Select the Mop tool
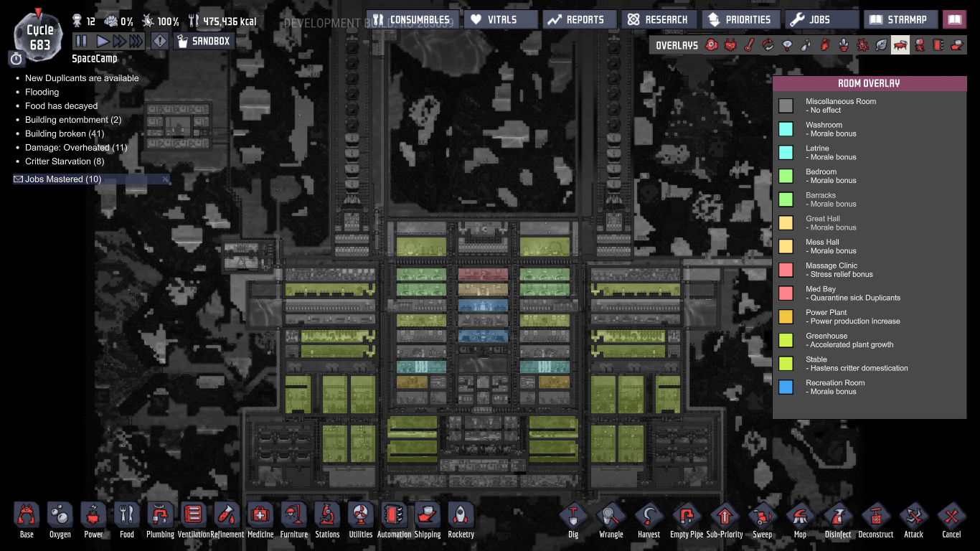The height and width of the screenshot is (551, 980). tap(800, 518)
